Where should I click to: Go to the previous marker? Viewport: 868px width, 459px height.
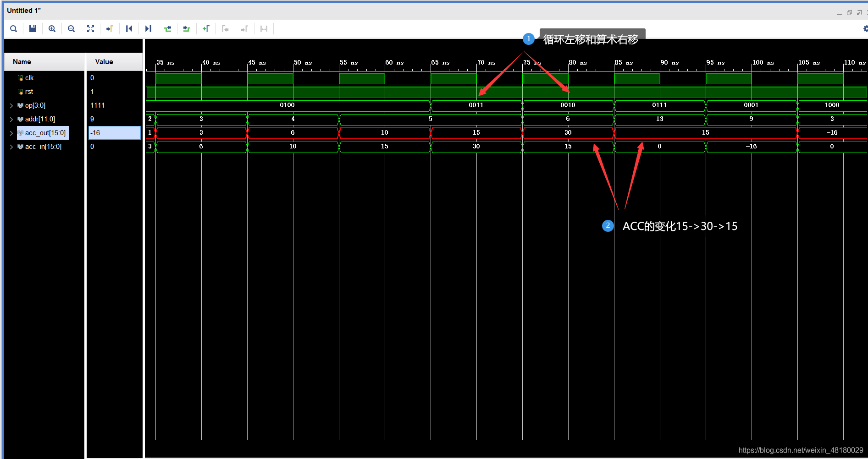(225, 29)
